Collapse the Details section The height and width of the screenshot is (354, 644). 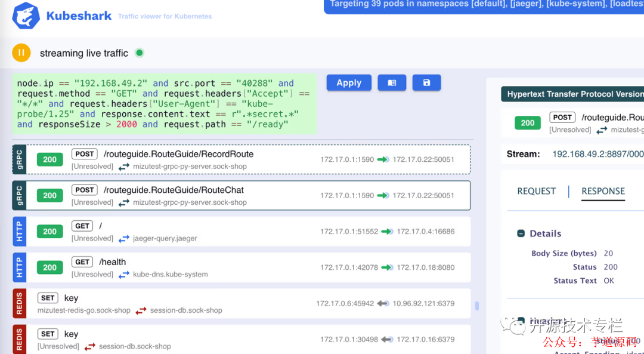[x=521, y=233]
